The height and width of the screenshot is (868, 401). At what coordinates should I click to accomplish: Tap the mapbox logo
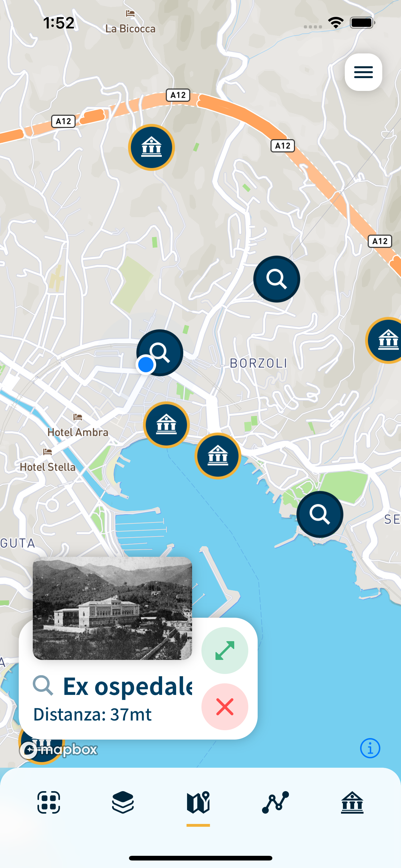59,750
